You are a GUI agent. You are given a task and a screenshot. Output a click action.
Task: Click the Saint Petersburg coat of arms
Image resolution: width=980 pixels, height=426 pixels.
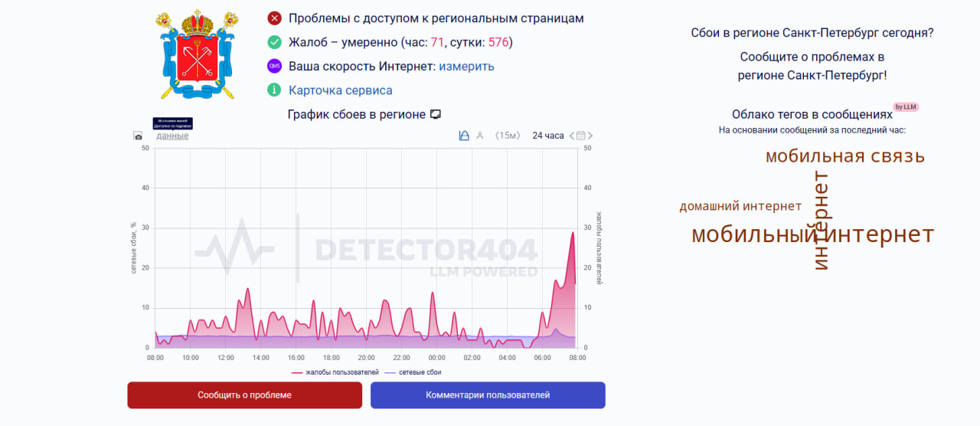point(196,54)
